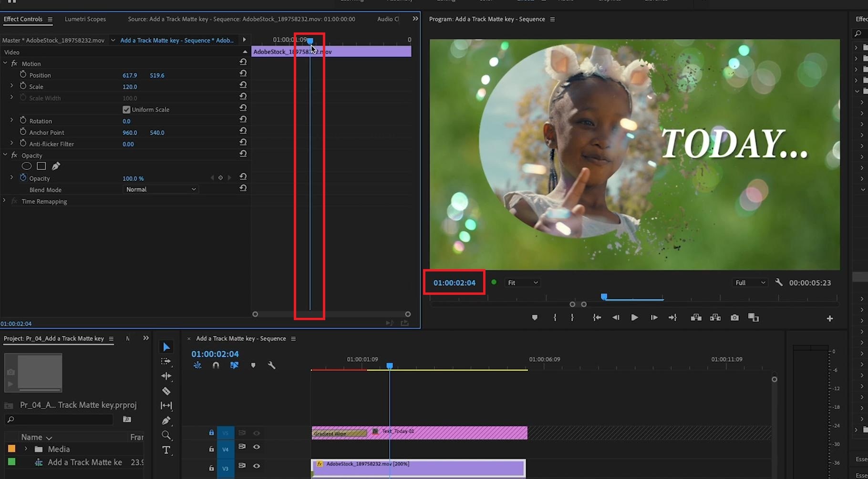Toggle Snap magnet in timeline

click(x=216, y=365)
